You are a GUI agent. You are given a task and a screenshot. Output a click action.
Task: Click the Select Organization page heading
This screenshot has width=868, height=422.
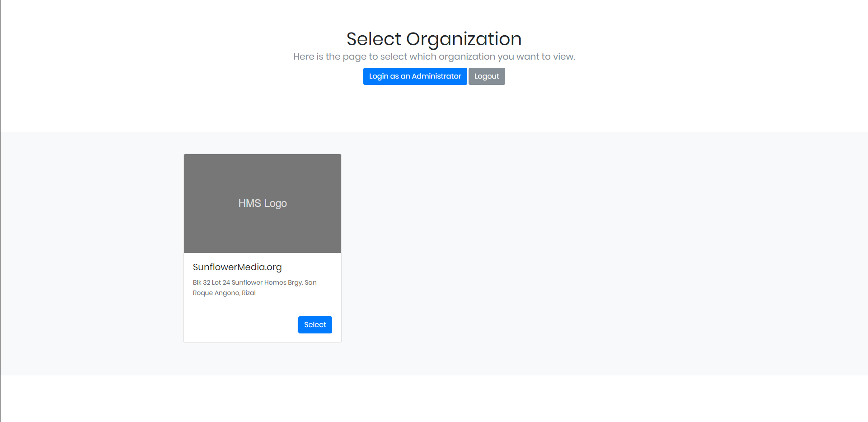(434, 39)
